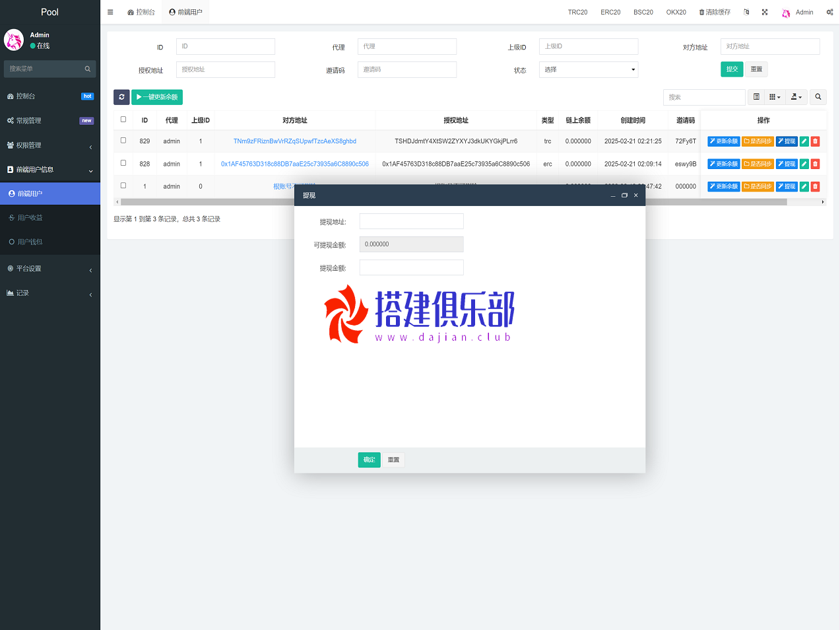Toggle fullscreen mode icon in top bar
Image resolution: width=840 pixels, height=630 pixels.
click(765, 12)
